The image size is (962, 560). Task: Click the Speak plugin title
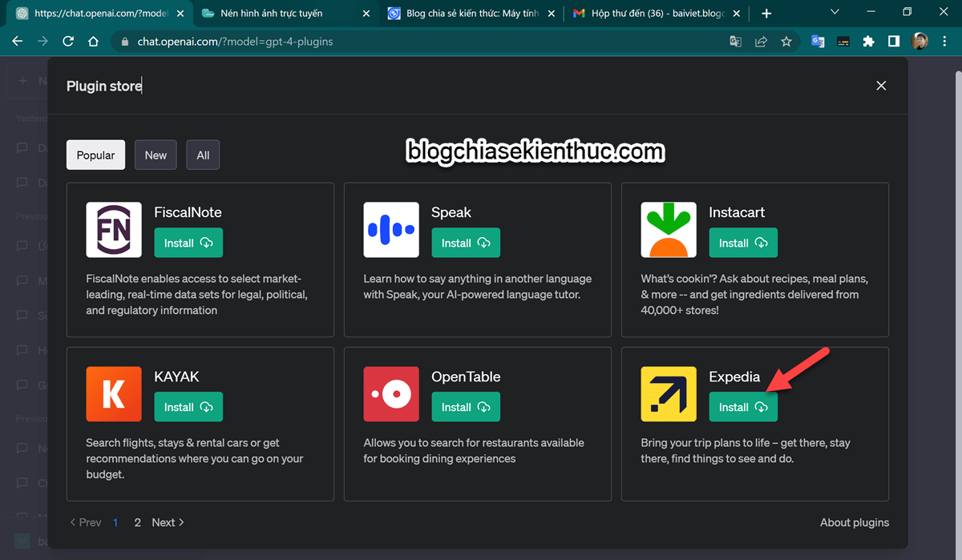(451, 212)
